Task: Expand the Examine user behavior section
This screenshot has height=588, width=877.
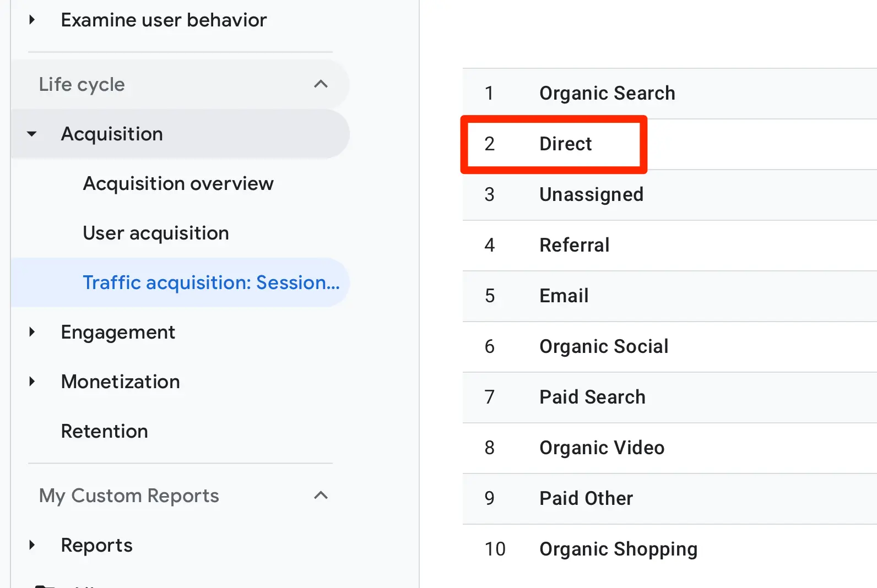Action: click(x=32, y=20)
